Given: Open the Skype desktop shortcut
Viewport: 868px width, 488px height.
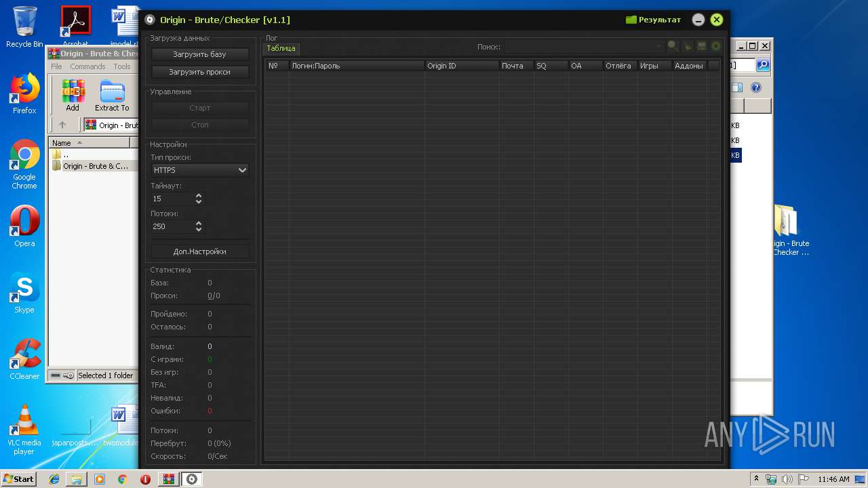Looking at the screenshot, I should pyautogui.click(x=24, y=293).
